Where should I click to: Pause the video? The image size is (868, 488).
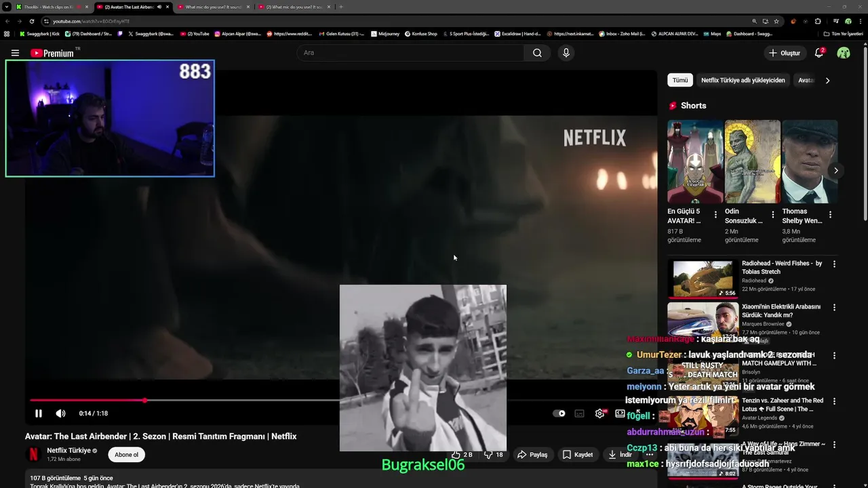pos(39,413)
